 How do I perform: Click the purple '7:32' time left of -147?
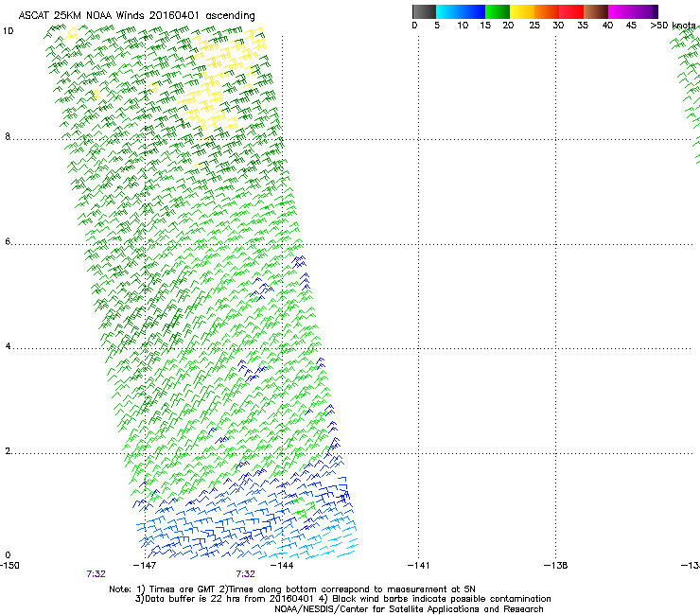96,574
